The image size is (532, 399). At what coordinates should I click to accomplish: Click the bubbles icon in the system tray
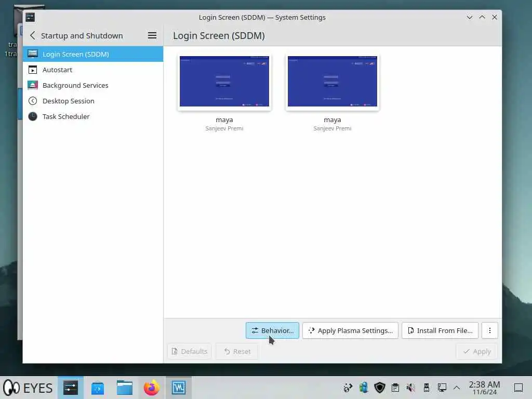348,388
